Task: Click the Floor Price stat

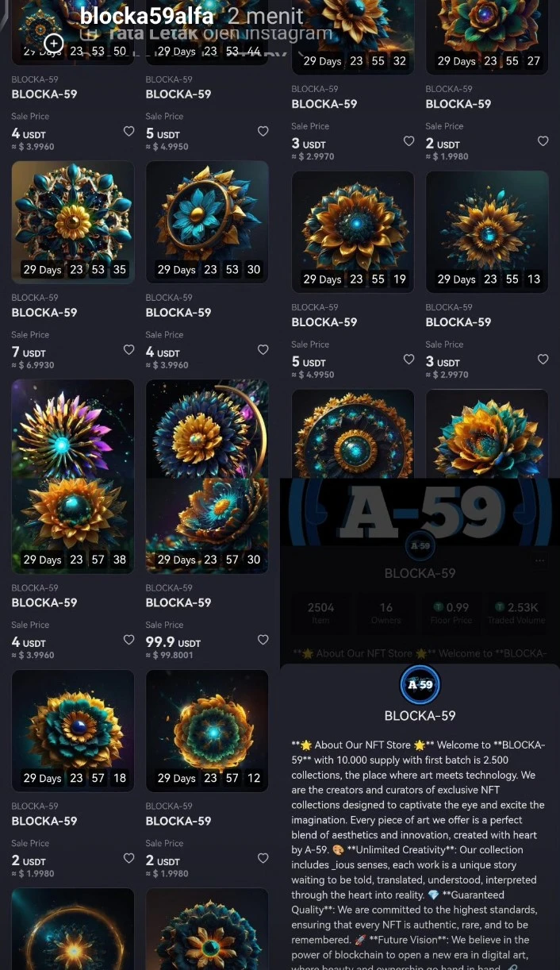Action: tap(451, 613)
